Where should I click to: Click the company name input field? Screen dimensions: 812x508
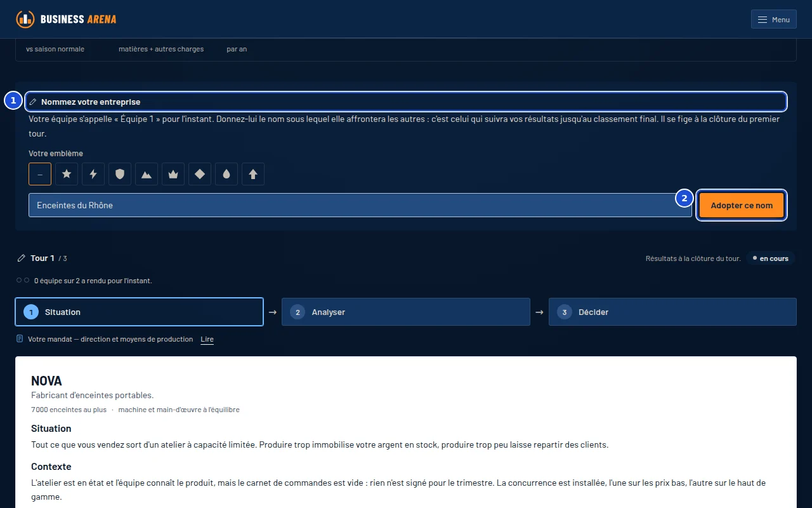coord(360,205)
